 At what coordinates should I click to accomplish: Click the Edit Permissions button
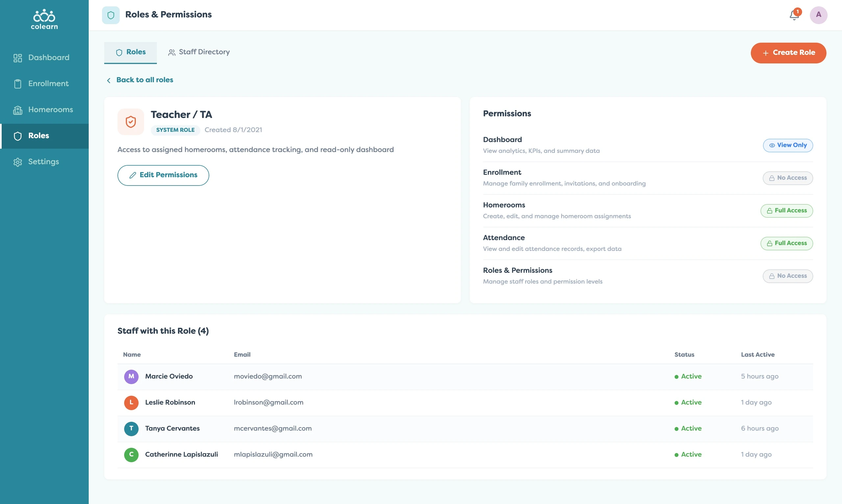click(163, 175)
